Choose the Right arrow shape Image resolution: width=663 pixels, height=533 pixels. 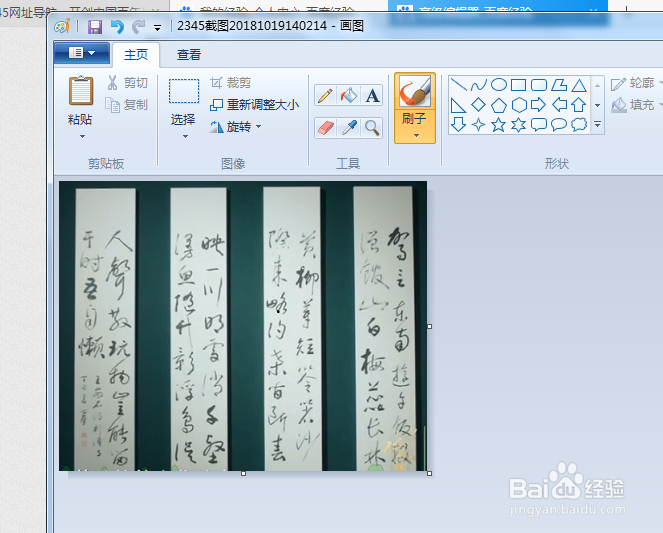coord(539,105)
